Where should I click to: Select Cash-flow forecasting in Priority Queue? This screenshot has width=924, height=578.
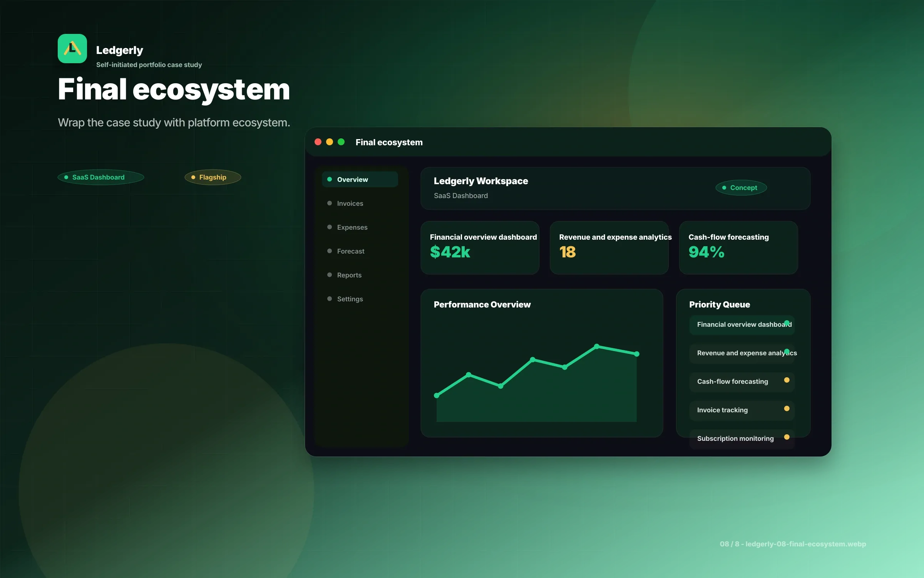click(742, 382)
